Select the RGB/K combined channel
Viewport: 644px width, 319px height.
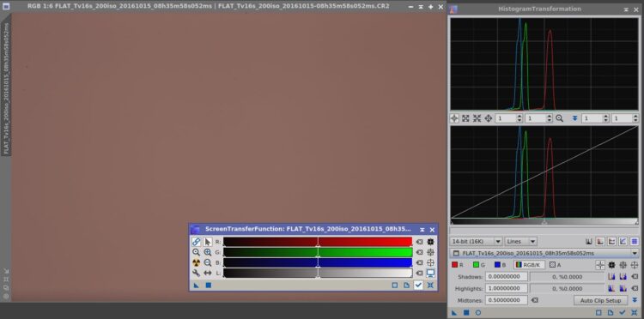click(530, 265)
